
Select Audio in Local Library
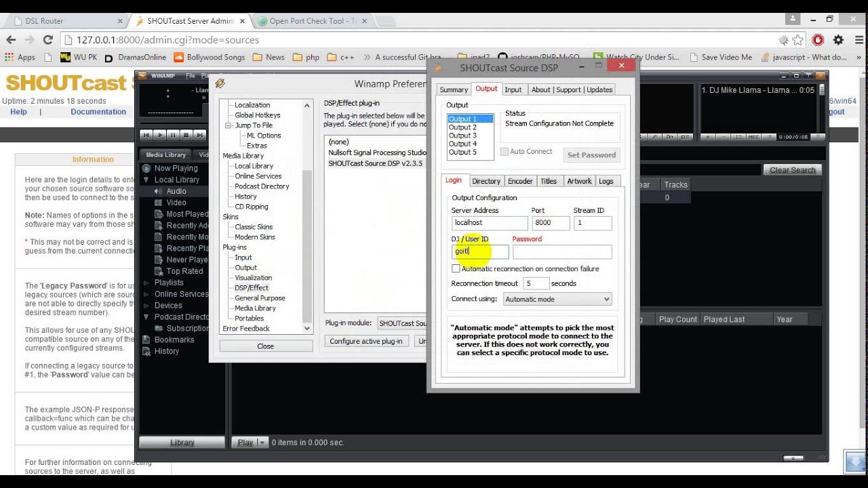[x=176, y=191]
